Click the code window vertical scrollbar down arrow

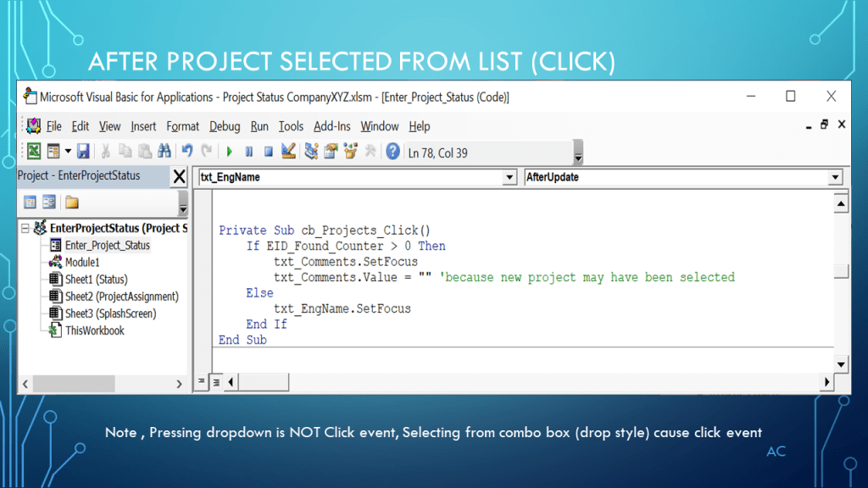tap(841, 363)
